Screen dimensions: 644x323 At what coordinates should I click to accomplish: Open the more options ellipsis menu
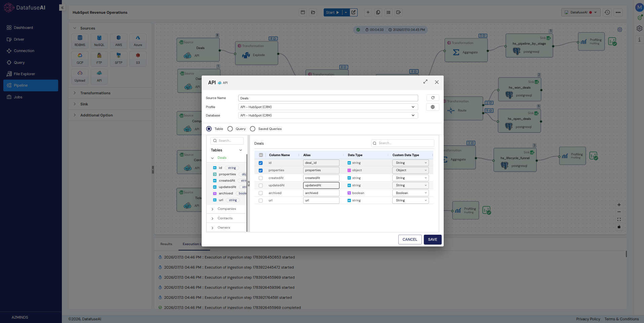pyautogui.click(x=618, y=12)
